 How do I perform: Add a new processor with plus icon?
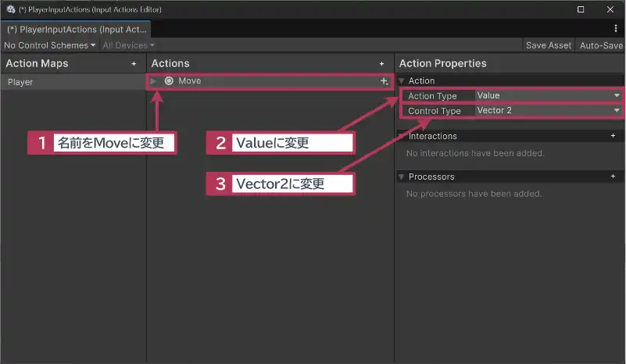coord(613,177)
